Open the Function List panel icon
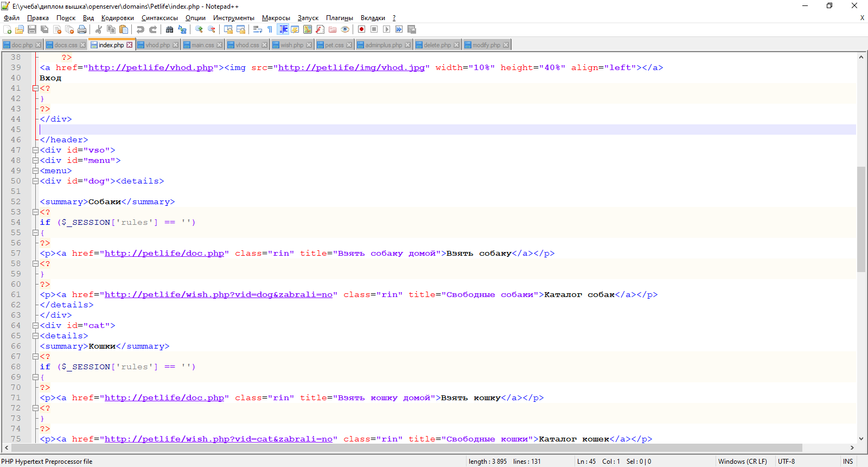The width and height of the screenshot is (868, 467). (x=320, y=29)
